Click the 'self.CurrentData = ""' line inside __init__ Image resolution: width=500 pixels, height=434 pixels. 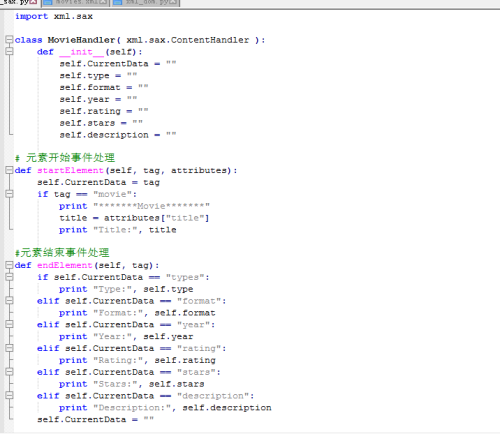coord(118,64)
